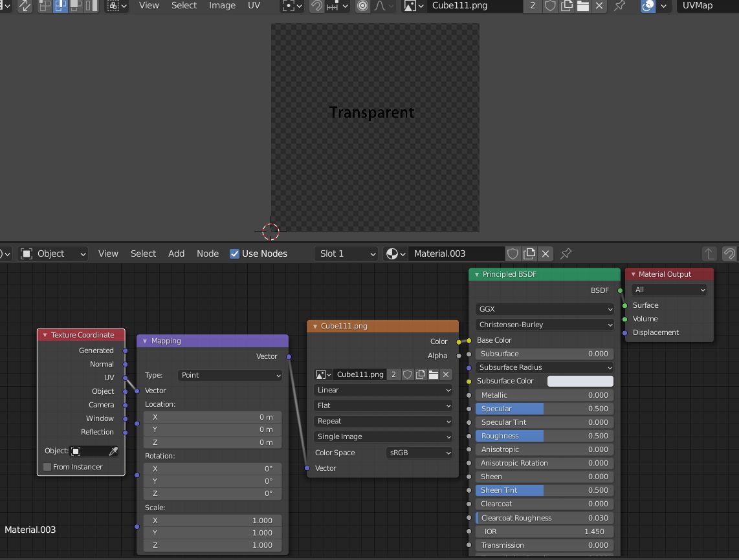Open snap target options dropdown
This screenshot has height=560, width=739.
(x=337, y=6)
